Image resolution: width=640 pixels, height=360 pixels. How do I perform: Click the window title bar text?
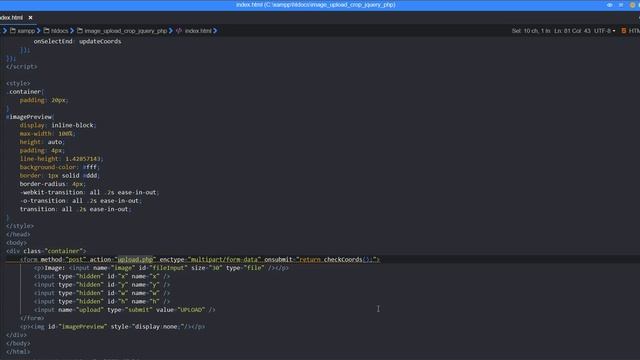click(x=316, y=5)
